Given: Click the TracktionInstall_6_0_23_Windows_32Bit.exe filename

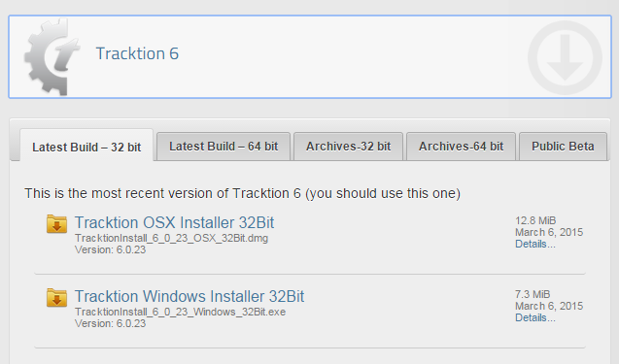Looking at the screenshot, I should tap(180, 312).
